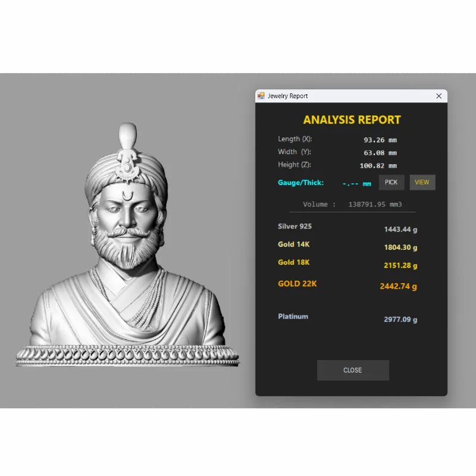
Task: Click the Gauge/Thick label
Action: tap(300, 183)
